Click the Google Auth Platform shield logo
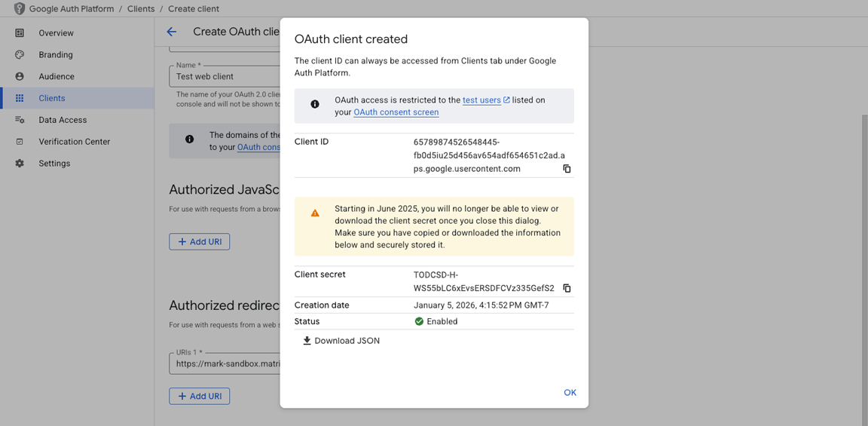This screenshot has width=868, height=426. [20, 9]
